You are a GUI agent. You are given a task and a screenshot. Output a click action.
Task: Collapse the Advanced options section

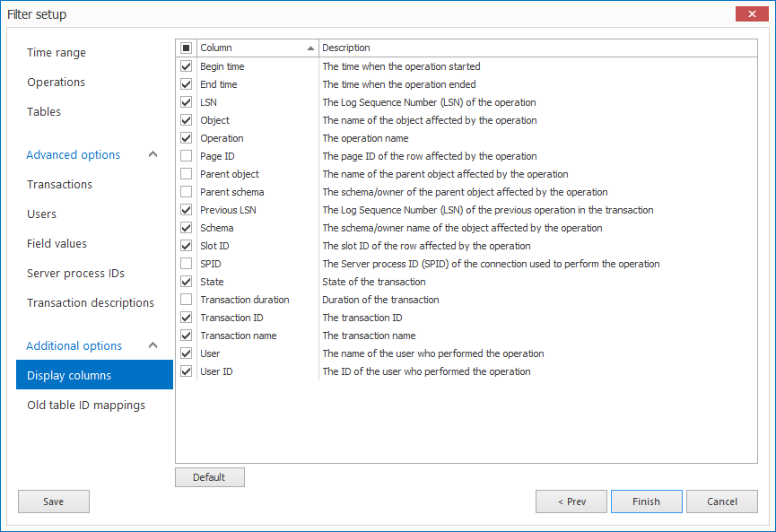click(153, 154)
